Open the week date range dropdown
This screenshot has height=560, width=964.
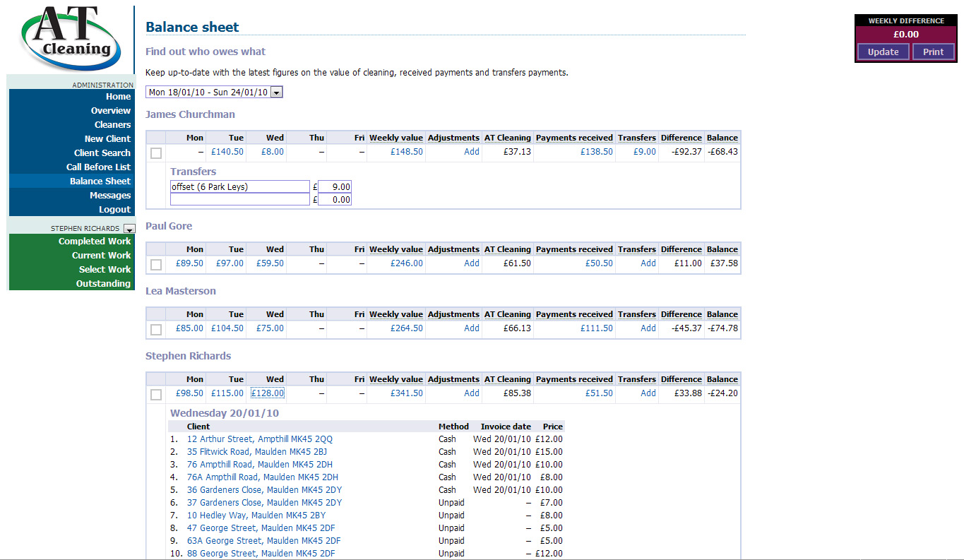(276, 93)
